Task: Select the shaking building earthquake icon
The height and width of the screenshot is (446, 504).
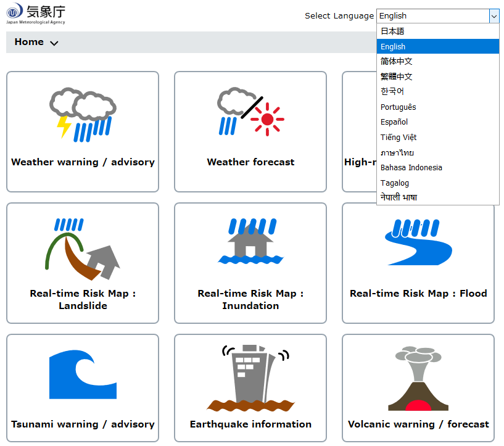Action: pos(250,377)
